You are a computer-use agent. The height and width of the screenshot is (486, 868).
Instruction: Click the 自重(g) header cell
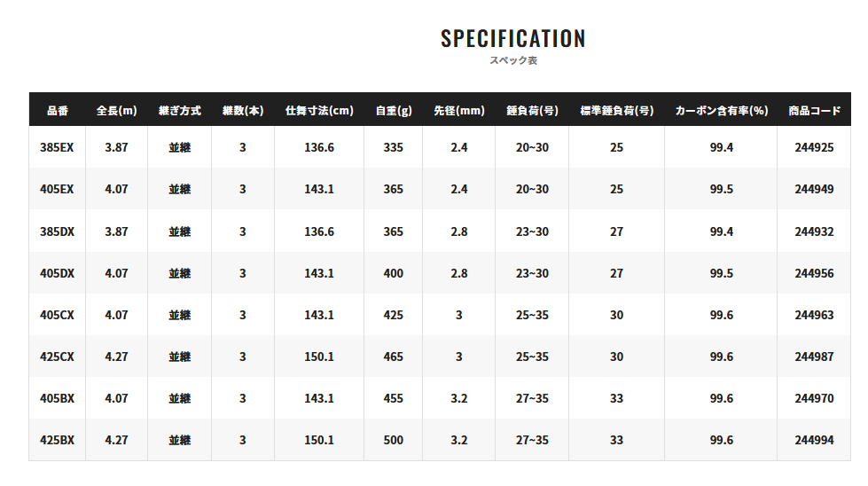[394, 111]
